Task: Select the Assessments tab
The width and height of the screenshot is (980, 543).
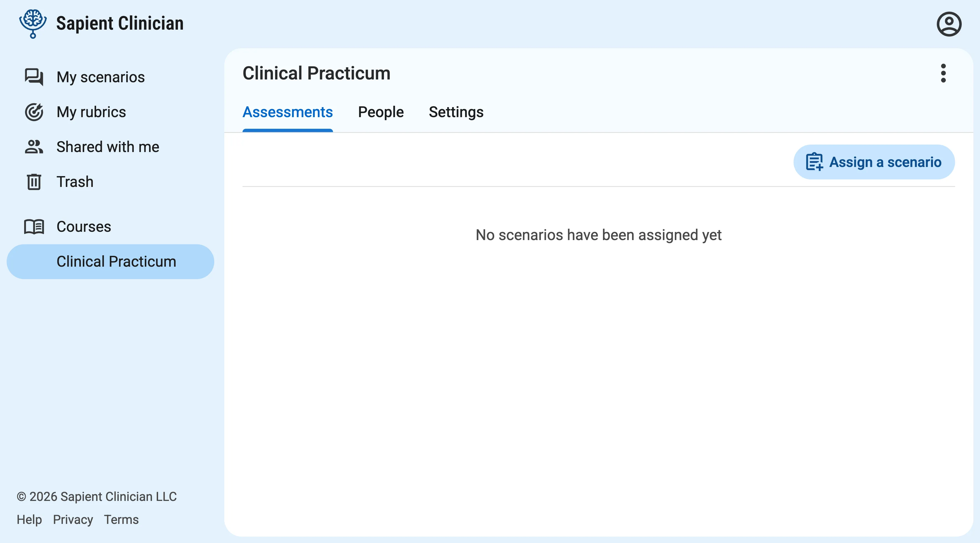Action: [x=288, y=112]
